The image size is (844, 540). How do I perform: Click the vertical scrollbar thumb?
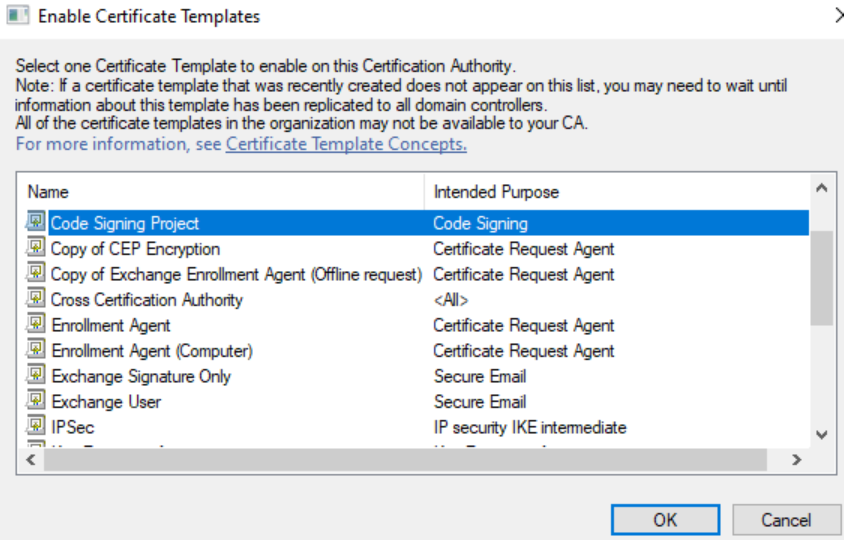pos(821,277)
